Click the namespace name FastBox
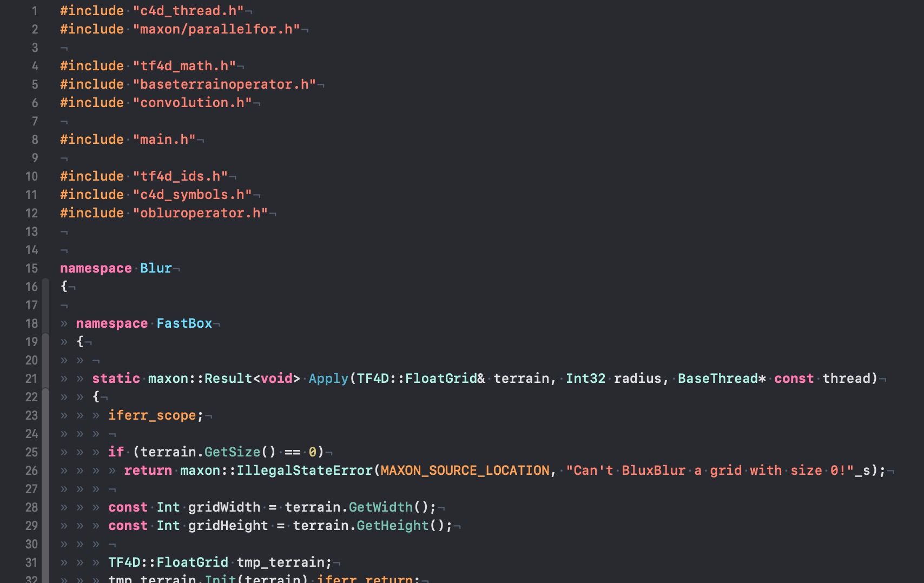 pos(184,323)
